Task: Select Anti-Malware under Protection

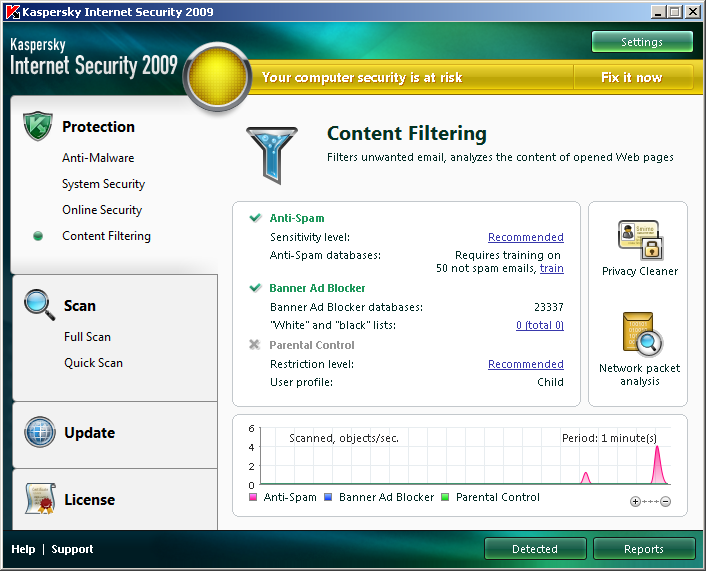Action: (98, 158)
